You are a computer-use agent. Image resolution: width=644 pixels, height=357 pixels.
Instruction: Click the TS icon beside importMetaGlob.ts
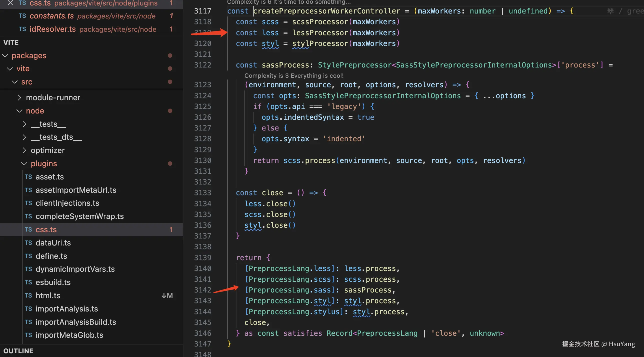point(28,335)
